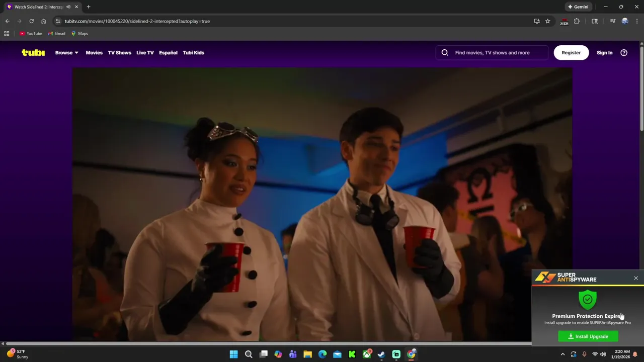Click the tubitv.com address bar URL
The height and width of the screenshot is (362, 644).
(x=137, y=21)
